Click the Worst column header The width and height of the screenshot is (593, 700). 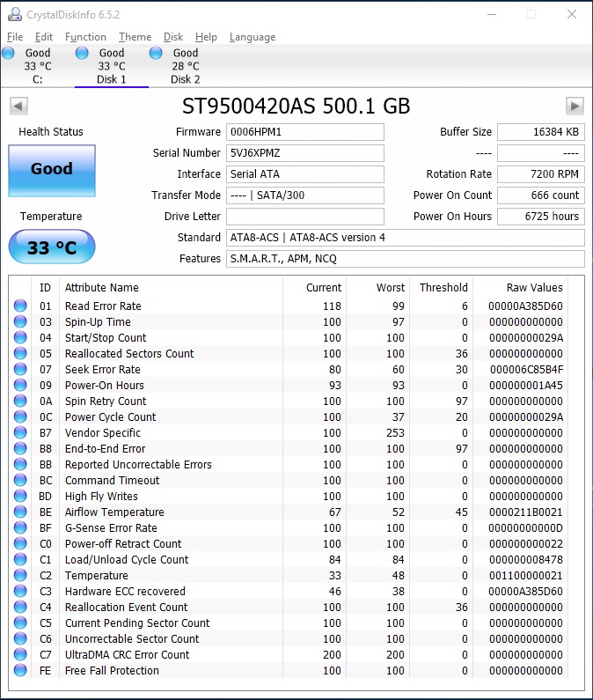(391, 288)
